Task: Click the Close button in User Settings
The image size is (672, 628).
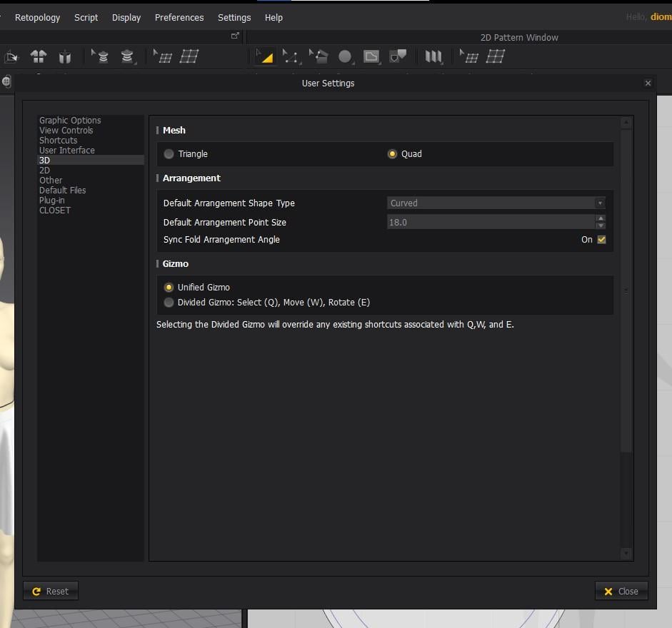Action: (x=621, y=591)
